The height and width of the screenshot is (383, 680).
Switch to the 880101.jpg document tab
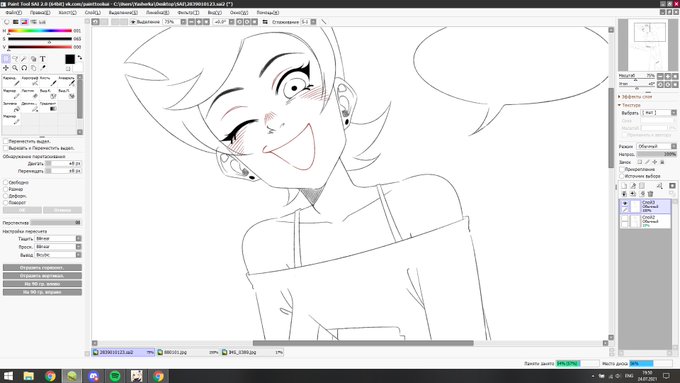click(x=187, y=353)
